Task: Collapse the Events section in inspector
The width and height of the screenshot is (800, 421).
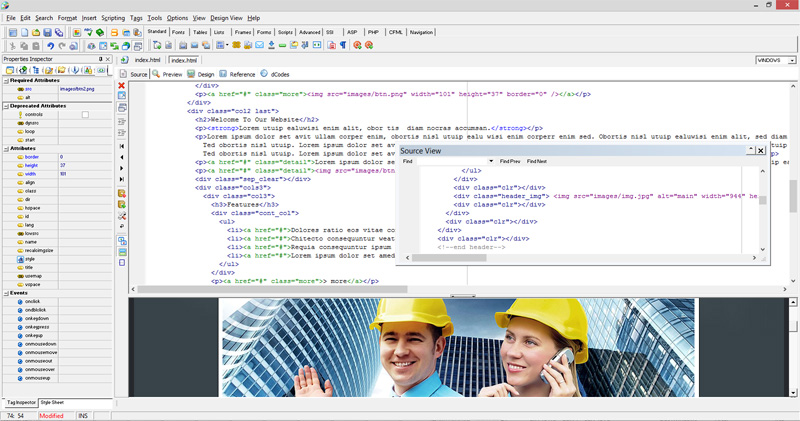Action: [x=4, y=293]
